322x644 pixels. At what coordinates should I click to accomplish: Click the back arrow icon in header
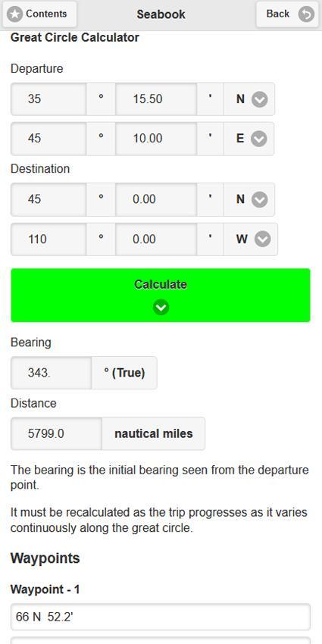tap(306, 14)
